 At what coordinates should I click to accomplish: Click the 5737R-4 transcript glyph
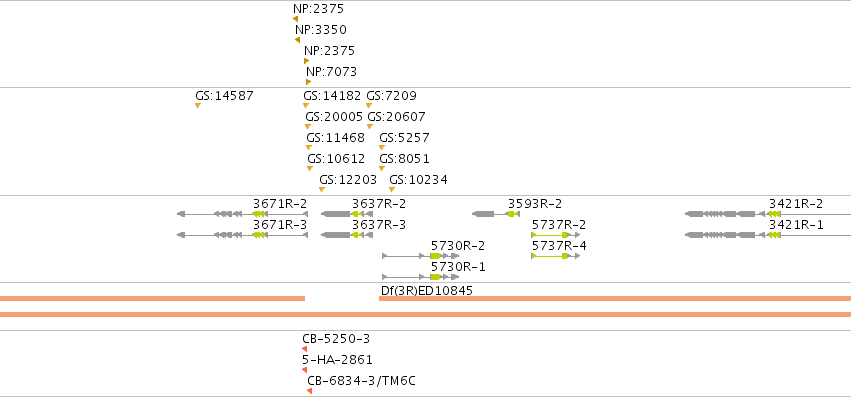tap(556, 256)
